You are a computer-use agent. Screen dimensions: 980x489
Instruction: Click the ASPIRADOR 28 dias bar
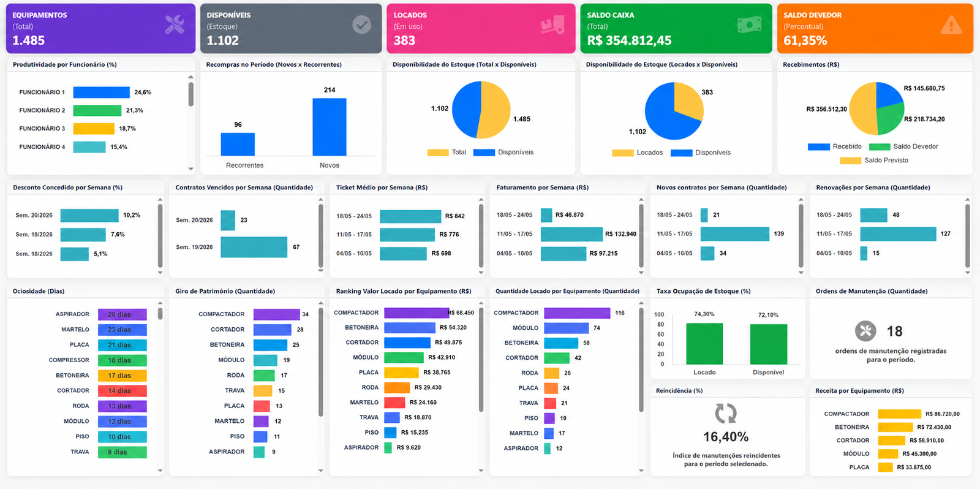(x=123, y=314)
